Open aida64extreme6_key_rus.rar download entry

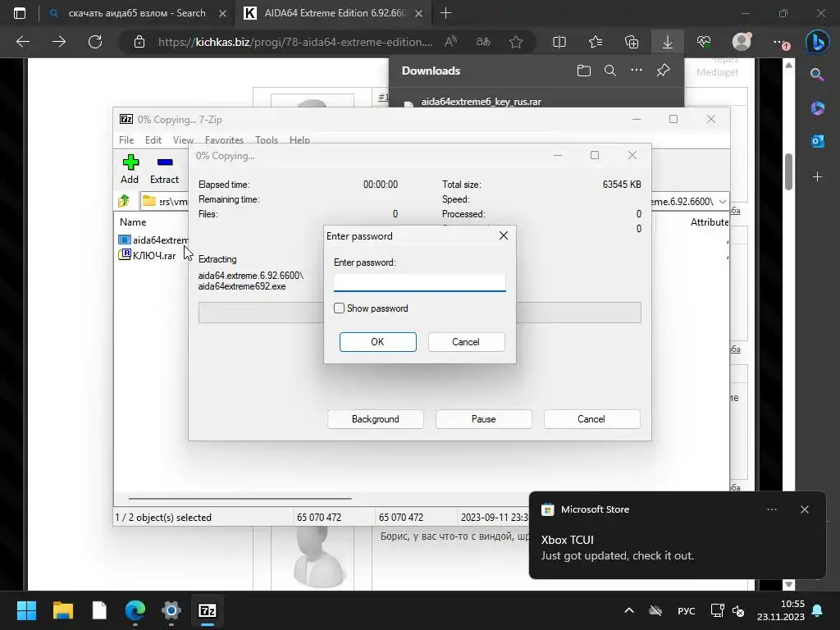point(481,101)
